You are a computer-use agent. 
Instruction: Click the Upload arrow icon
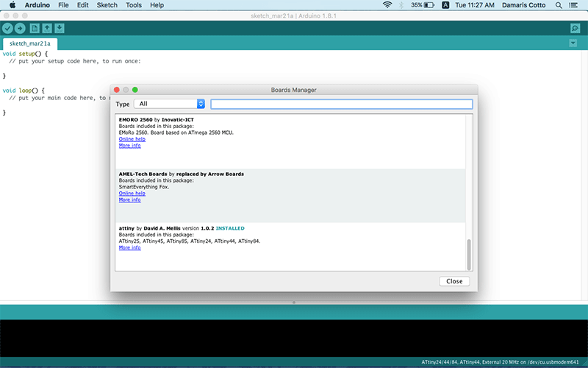tap(20, 28)
